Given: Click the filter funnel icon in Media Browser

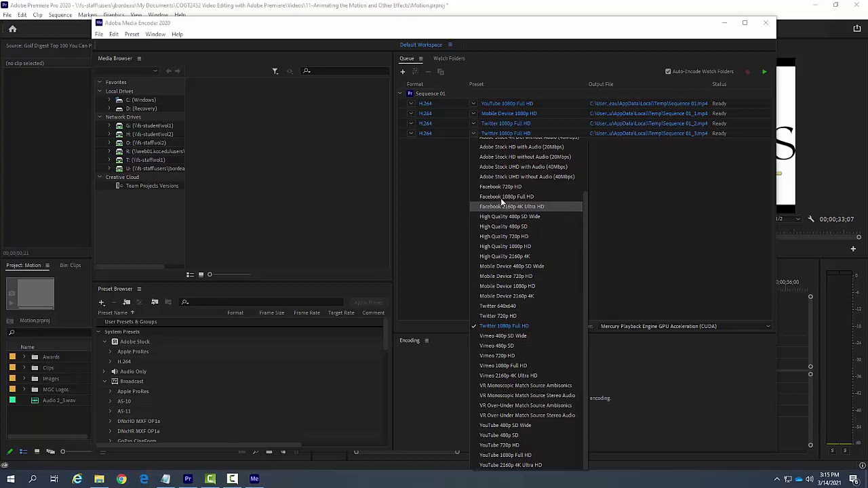Looking at the screenshot, I should pyautogui.click(x=275, y=71).
